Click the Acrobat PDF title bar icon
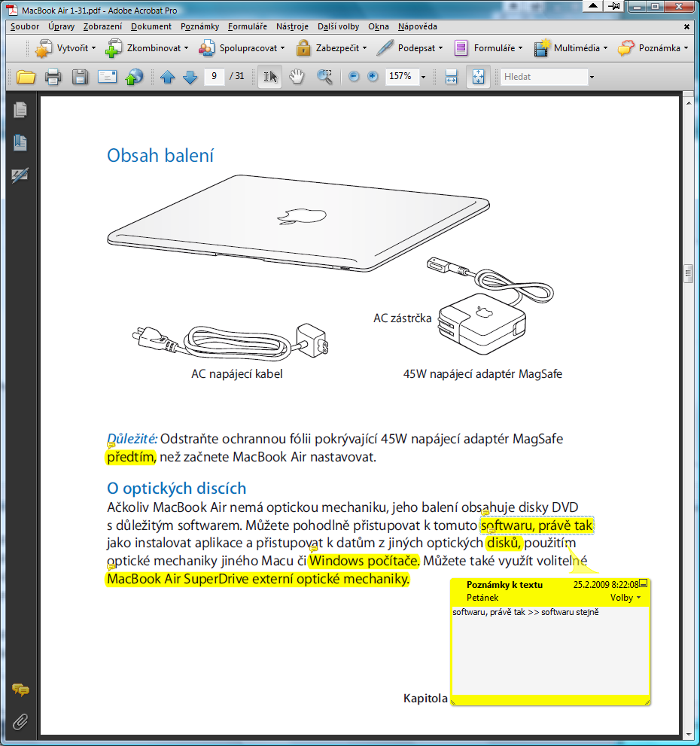700x746 pixels. [x=13, y=10]
